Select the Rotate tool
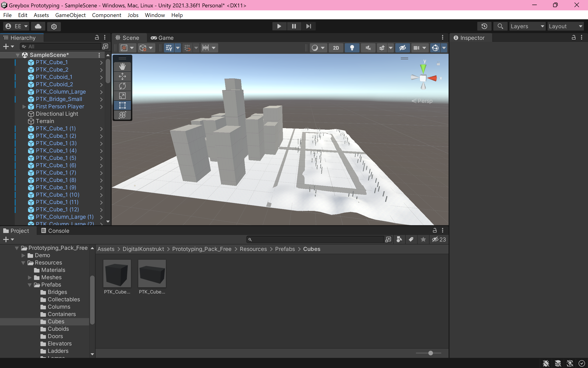This screenshot has height=368, width=588. (122, 86)
